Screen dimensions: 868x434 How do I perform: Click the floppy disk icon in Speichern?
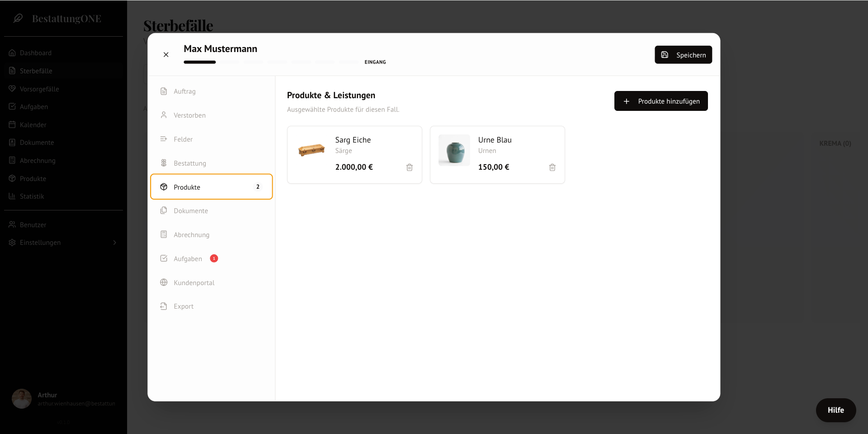(665, 55)
